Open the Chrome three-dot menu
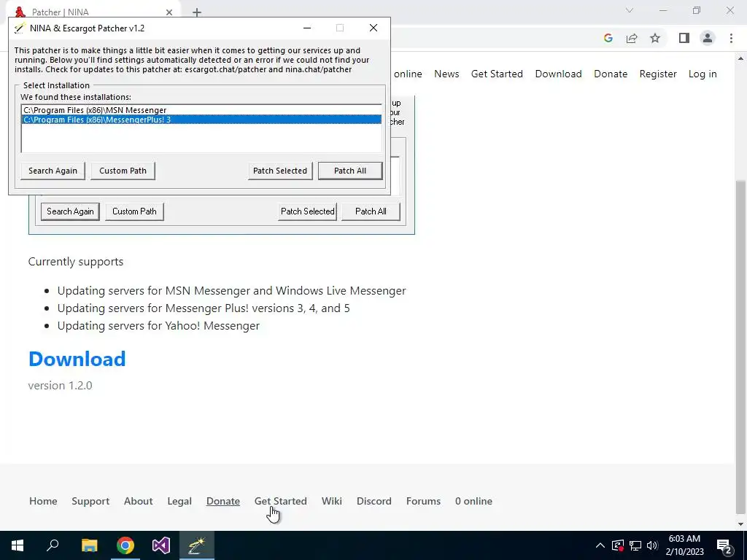Viewport: 747px width, 560px height. pos(731,38)
